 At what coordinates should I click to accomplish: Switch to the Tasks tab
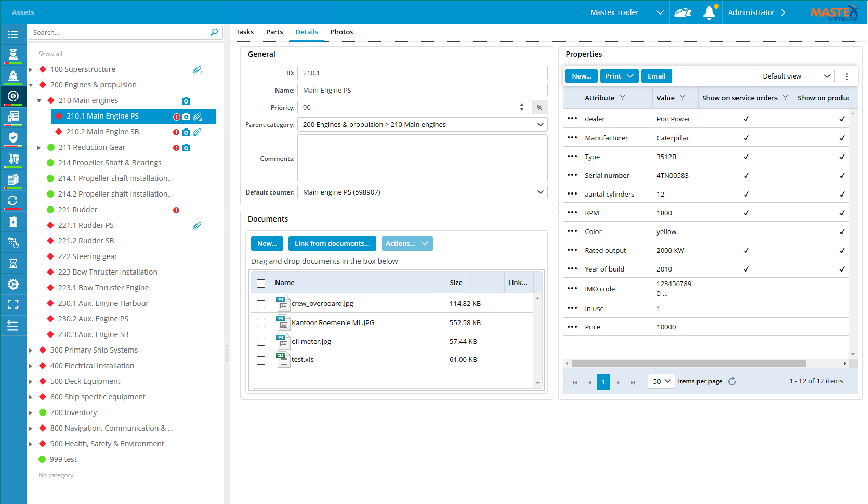(x=245, y=32)
